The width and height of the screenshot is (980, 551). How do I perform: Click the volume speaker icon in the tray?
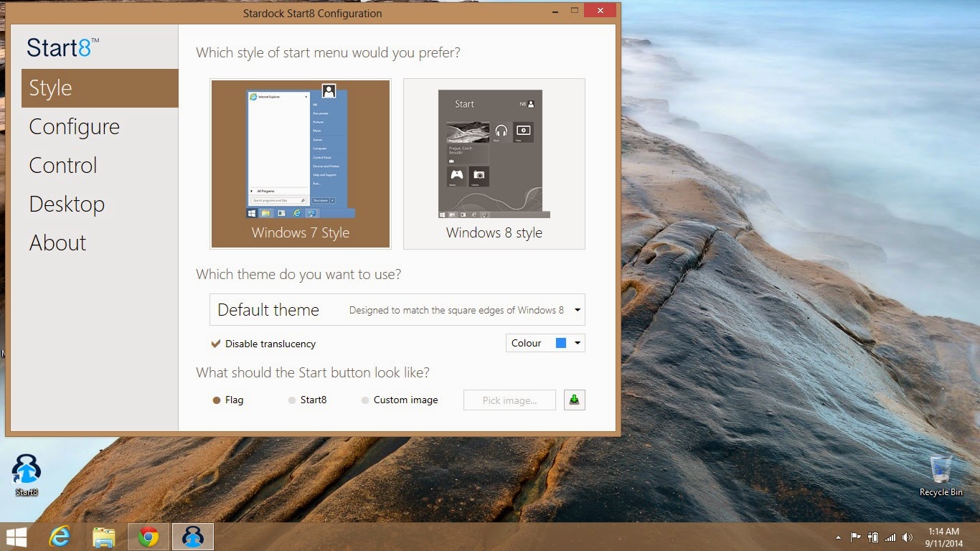pyautogui.click(x=908, y=537)
